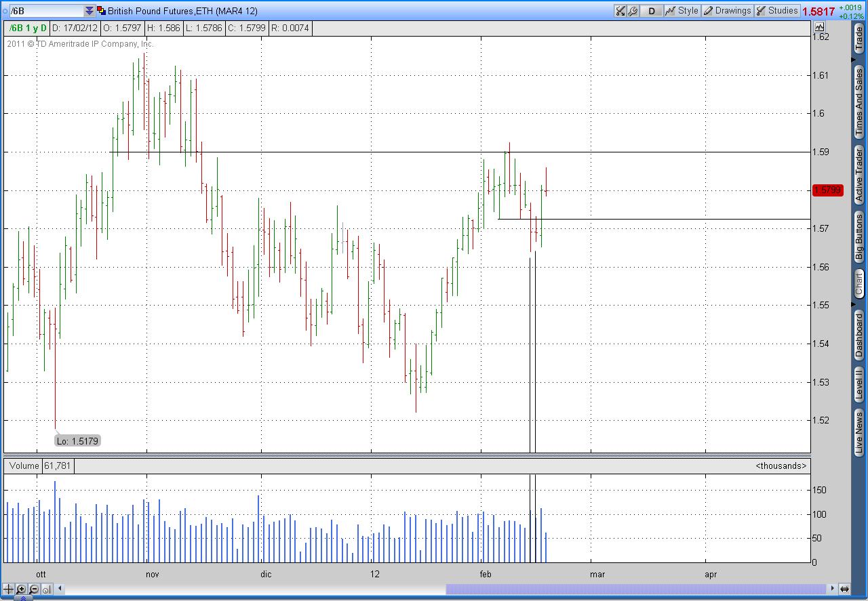The width and height of the screenshot is (868, 601).
Task: Open the Big Buttons side tab
Action: [x=859, y=236]
